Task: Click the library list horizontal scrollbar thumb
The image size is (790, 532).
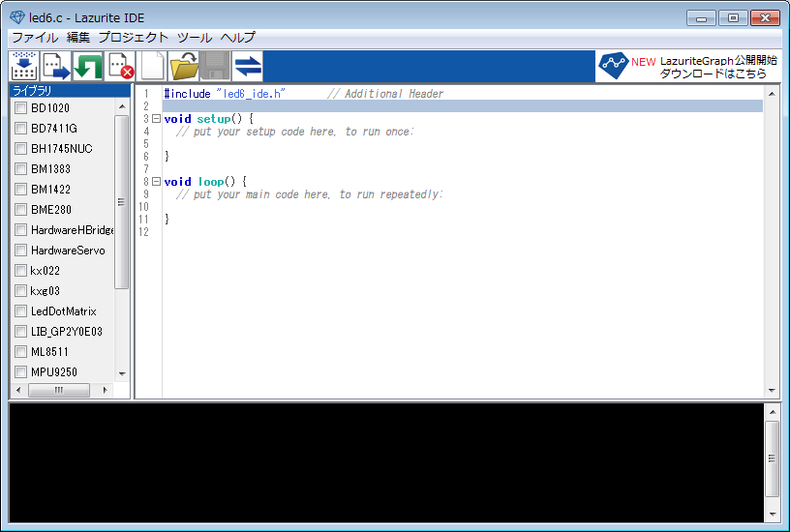Action: click(59, 390)
